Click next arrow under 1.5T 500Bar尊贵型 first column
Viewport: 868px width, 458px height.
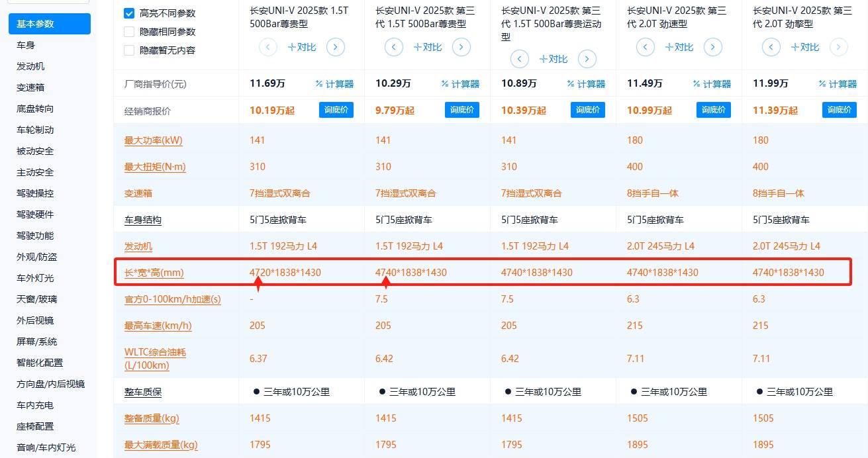(x=336, y=47)
